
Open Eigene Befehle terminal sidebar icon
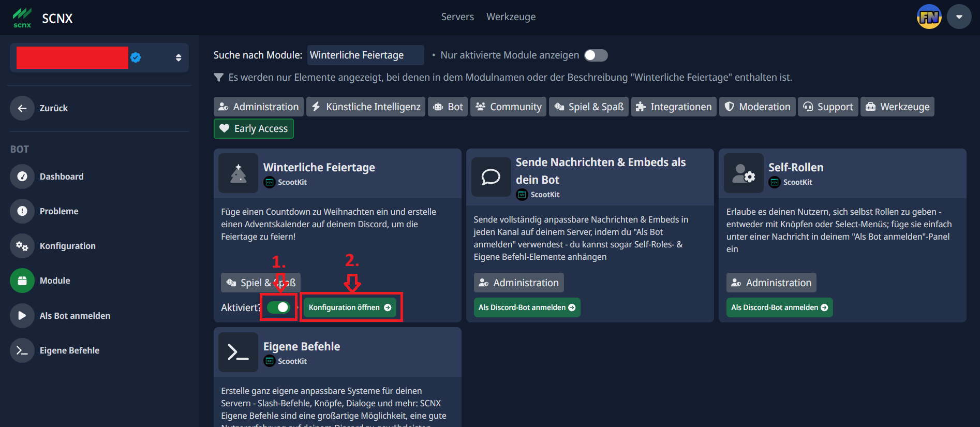coord(22,350)
